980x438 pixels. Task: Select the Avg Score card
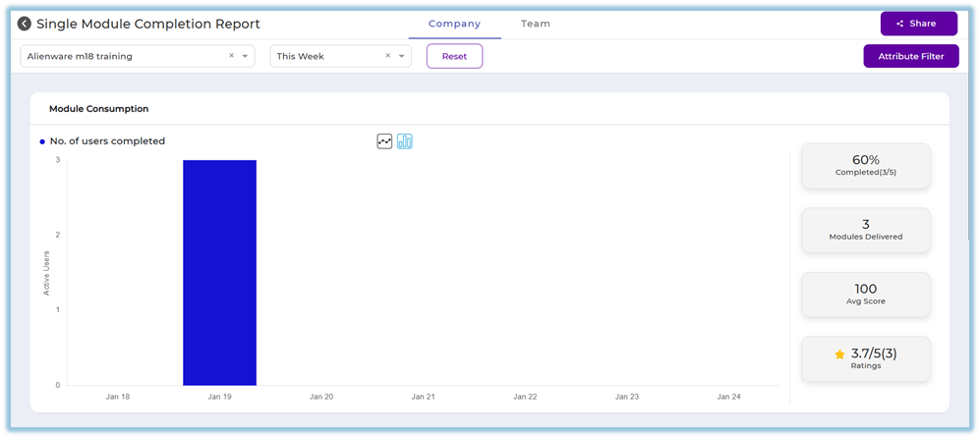pyautogui.click(x=865, y=295)
